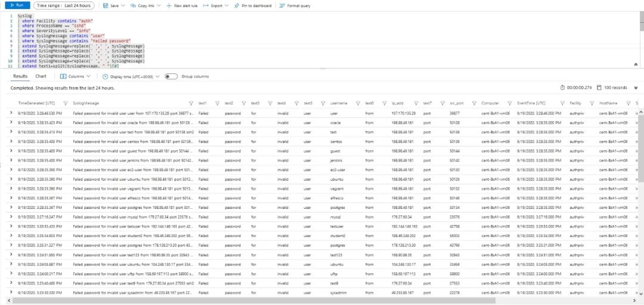Filter the Computer column

[510, 103]
